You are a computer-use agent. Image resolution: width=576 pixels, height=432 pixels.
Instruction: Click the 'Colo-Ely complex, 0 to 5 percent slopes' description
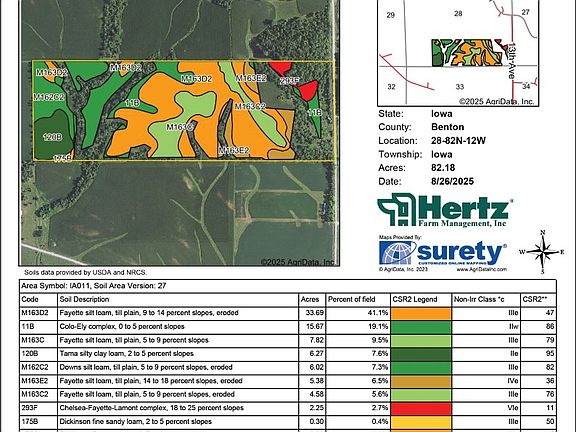(122, 327)
